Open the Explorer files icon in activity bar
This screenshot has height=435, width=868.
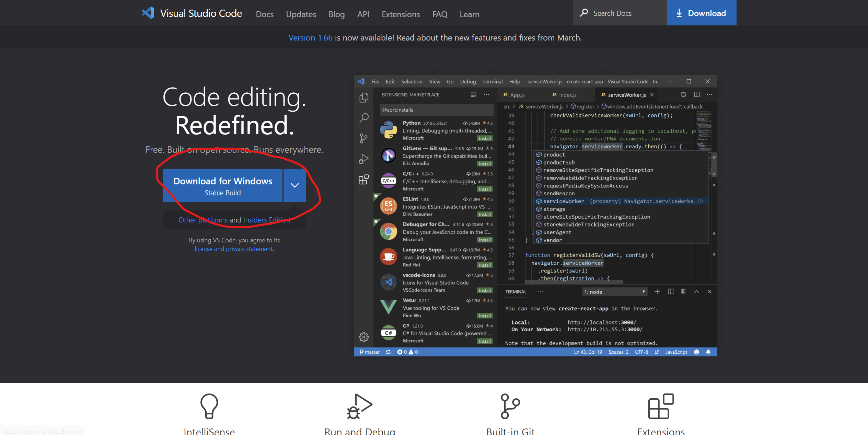(364, 98)
